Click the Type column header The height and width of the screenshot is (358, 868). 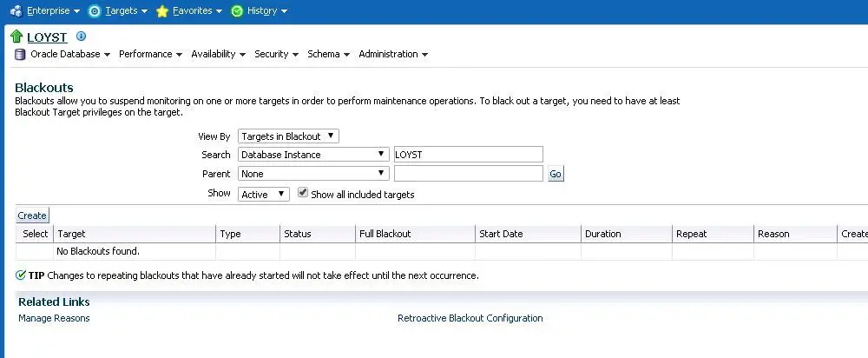coord(248,234)
